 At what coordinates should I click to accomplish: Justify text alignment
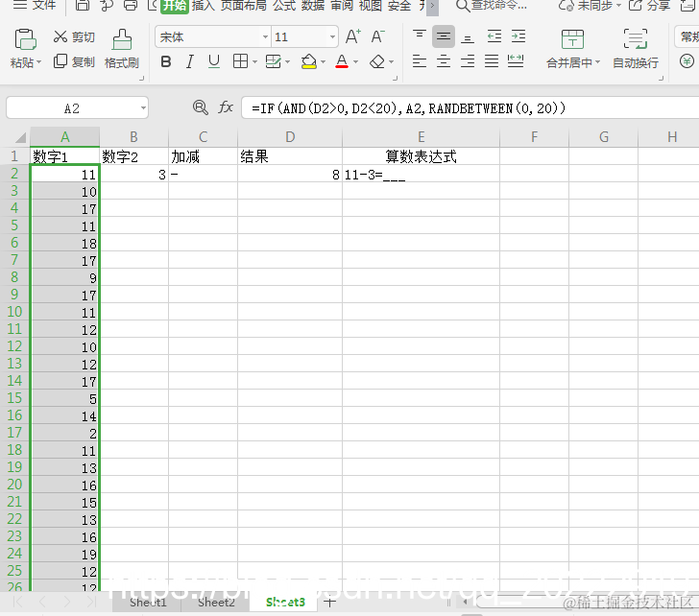tap(492, 61)
